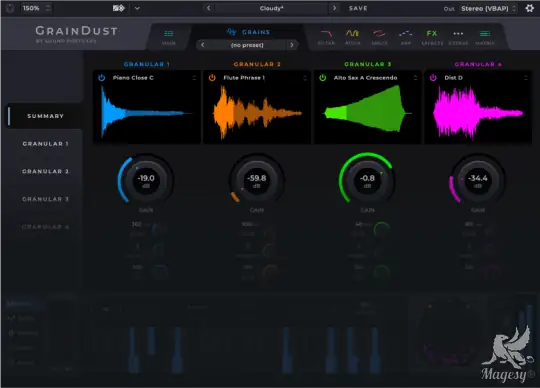Select the Summary sidebar tab

click(x=45, y=116)
